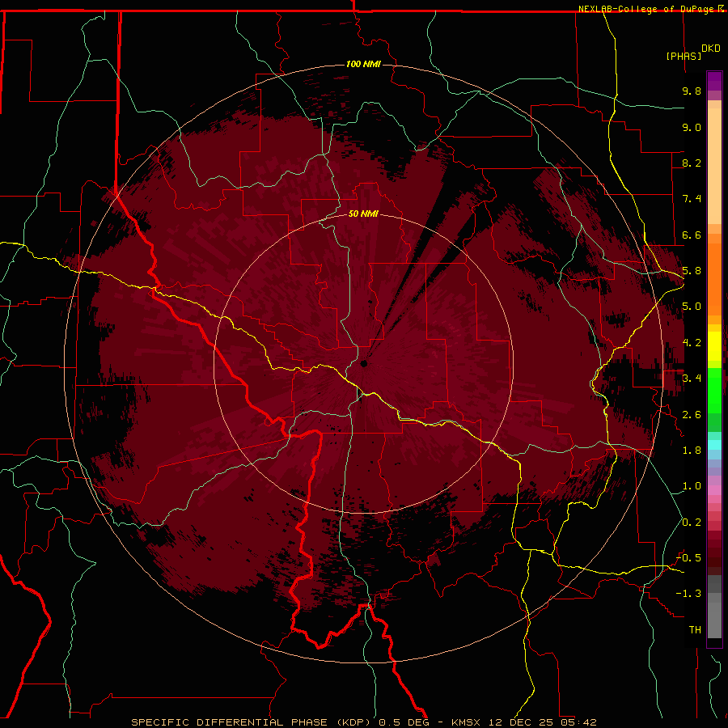The image size is (728, 728).
Task: Click the 4.2 value on the color scale
Action: (x=692, y=343)
